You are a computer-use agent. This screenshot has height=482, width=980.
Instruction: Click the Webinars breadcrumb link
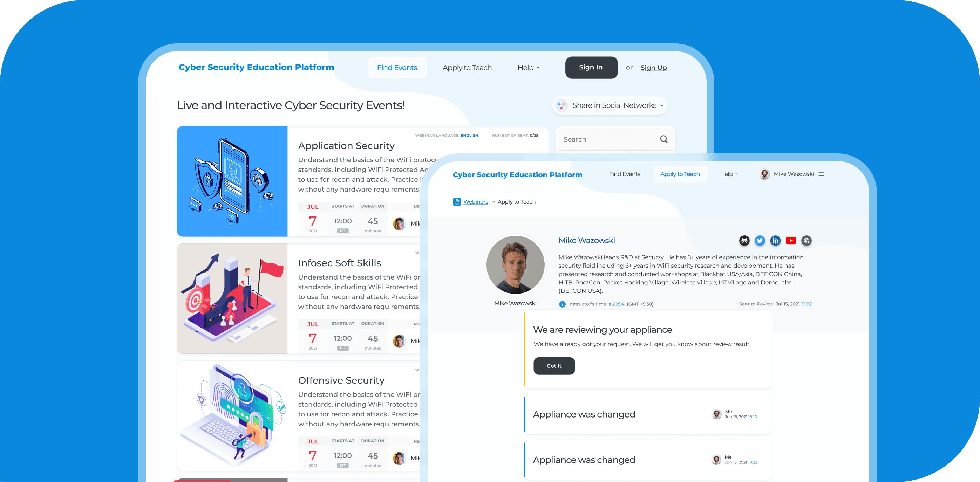click(476, 202)
